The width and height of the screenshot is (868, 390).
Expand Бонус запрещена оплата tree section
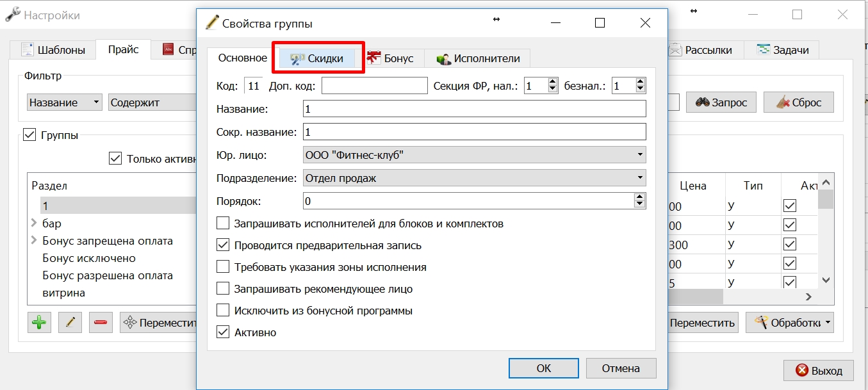[x=34, y=241]
